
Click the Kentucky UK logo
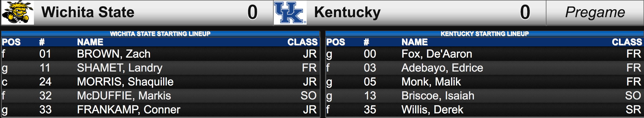290,13
